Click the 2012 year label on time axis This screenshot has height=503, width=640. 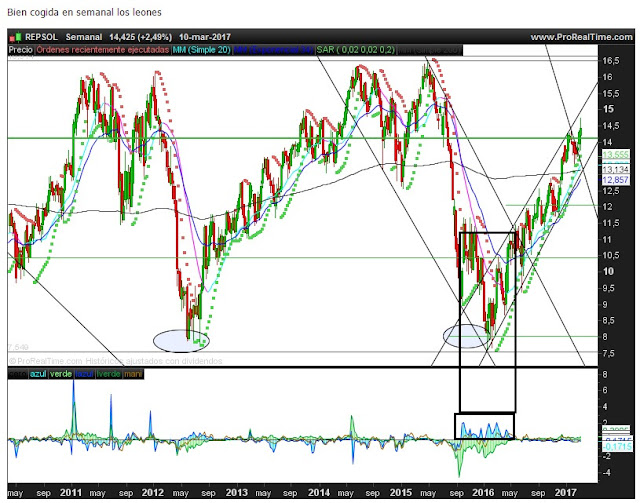153,493
